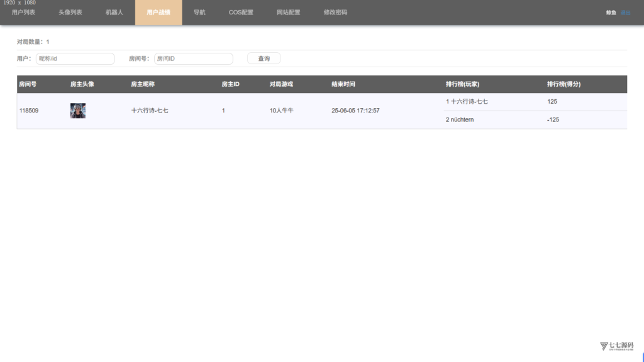Click the 结束时间 column header
The image size is (644, 362).
point(343,84)
